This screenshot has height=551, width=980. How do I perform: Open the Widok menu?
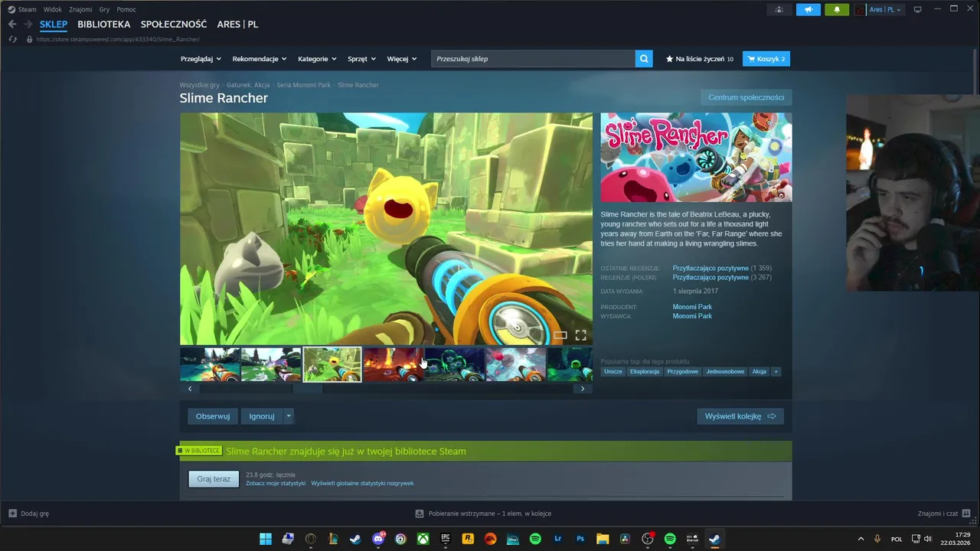tap(53, 9)
